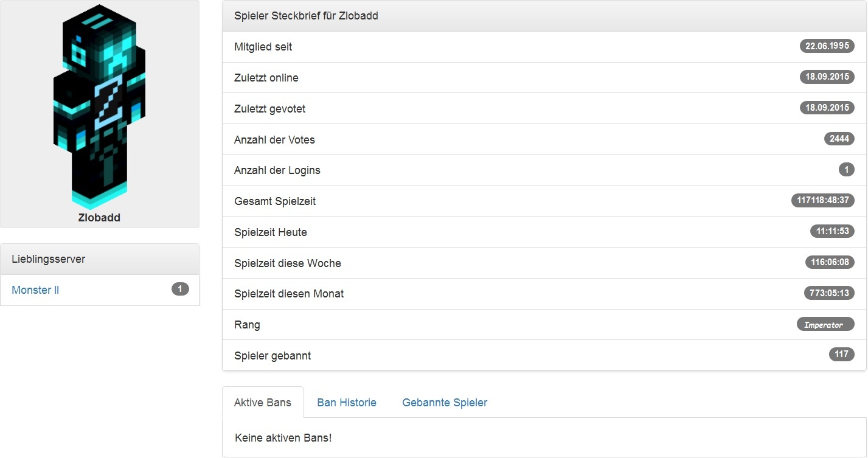Click the Spielzeit diesen Monat badge
Screen dimensions: 868x458
click(x=828, y=293)
